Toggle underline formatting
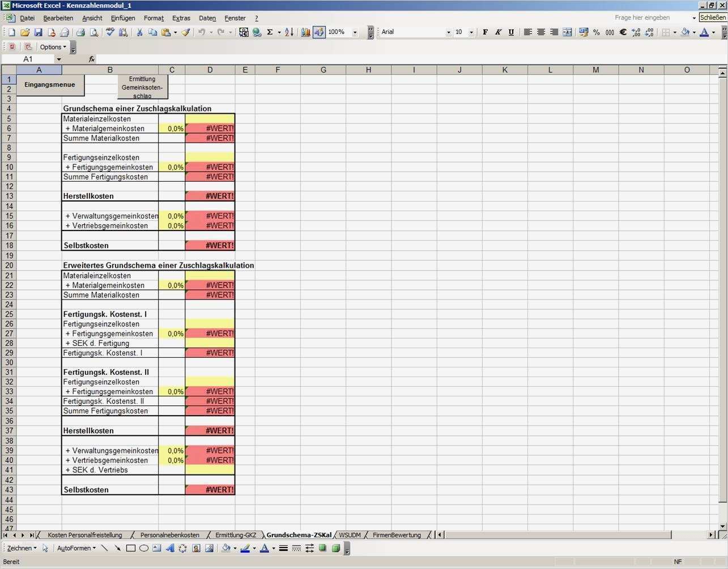 pos(511,32)
